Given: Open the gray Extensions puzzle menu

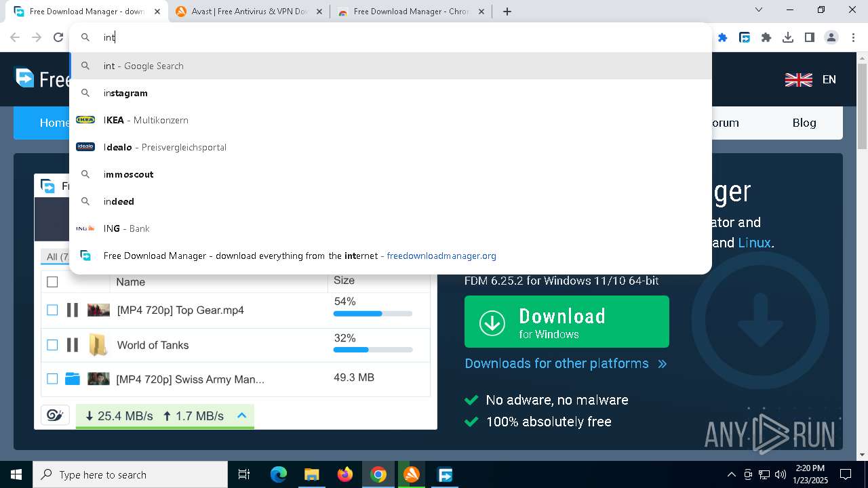Looking at the screenshot, I should point(766,37).
